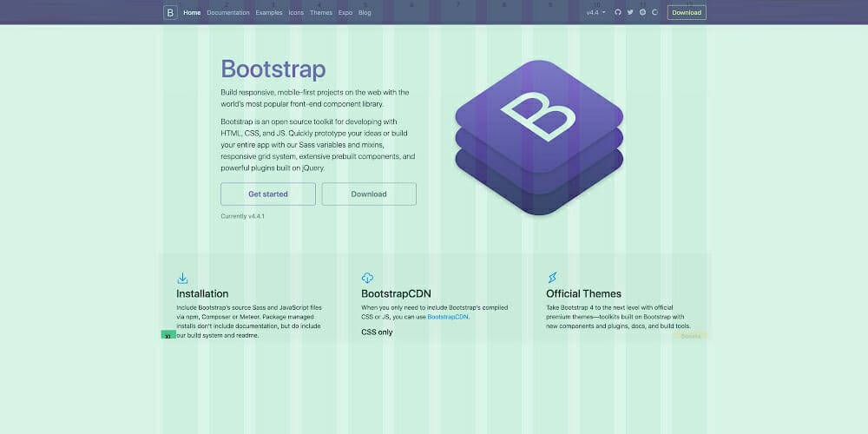Go to Home in the navbar
The width and height of the screenshot is (868, 434).
tap(192, 13)
